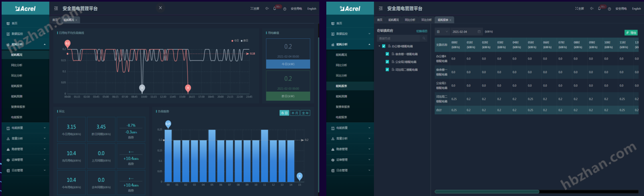Switch to 环比分析 tab in right screenshot
The image size is (644, 196).
[x=426, y=19]
